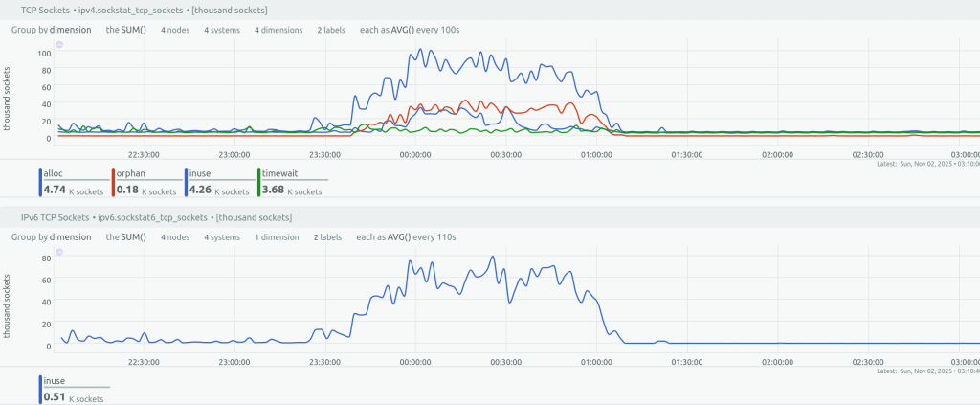The height and width of the screenshot is (405, 980).
Task: Open the 4 dimensions filter in TCP Sockets
Action: 278,30
